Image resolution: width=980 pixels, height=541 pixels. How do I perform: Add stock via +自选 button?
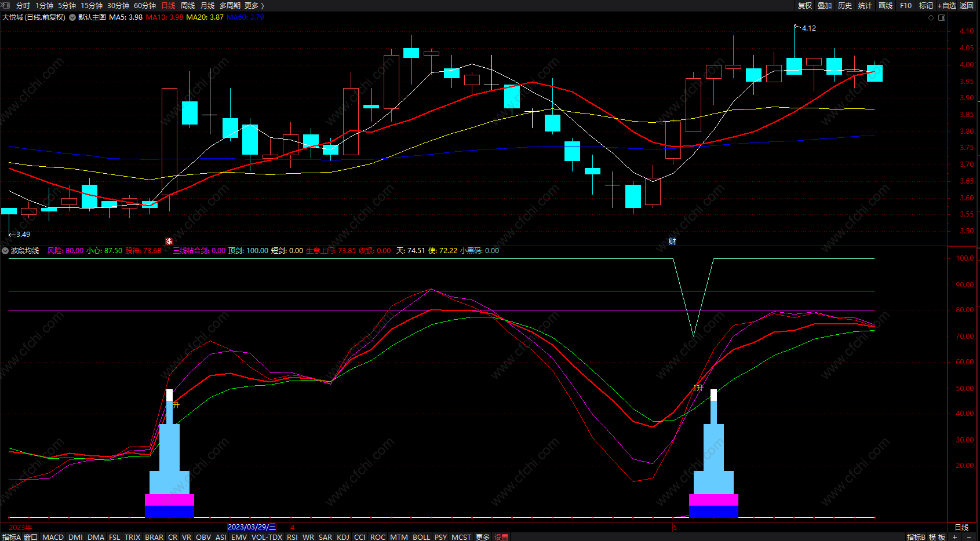point(947,5)
